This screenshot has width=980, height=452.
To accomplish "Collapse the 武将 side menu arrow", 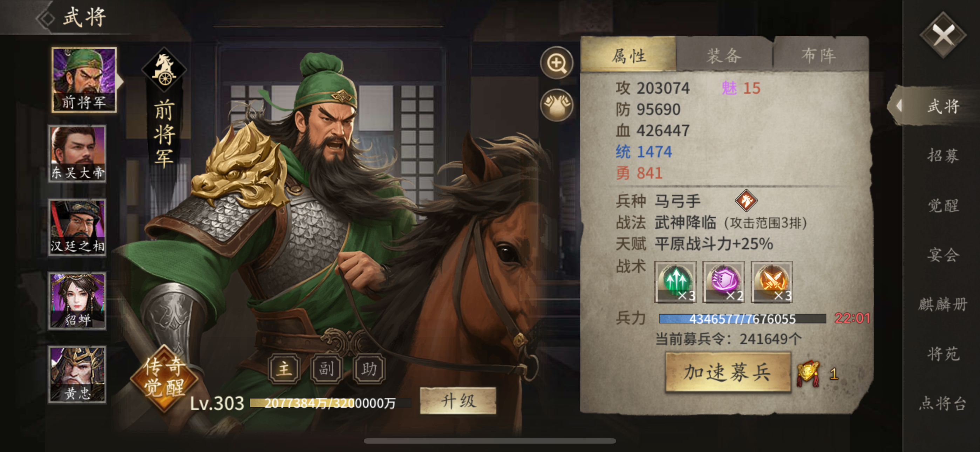I will (x=899, y=105).
